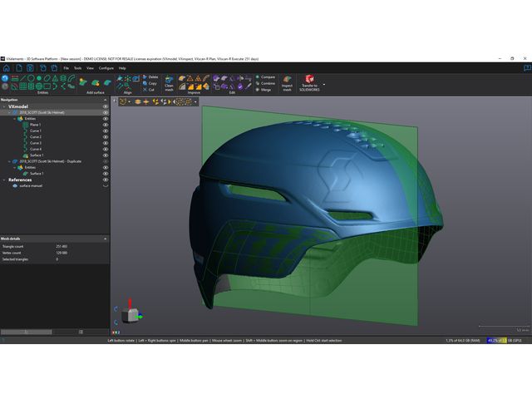This screenshot has width=532, height=399.
Task: Select Curve 1 in the tree
Action: 36,131
